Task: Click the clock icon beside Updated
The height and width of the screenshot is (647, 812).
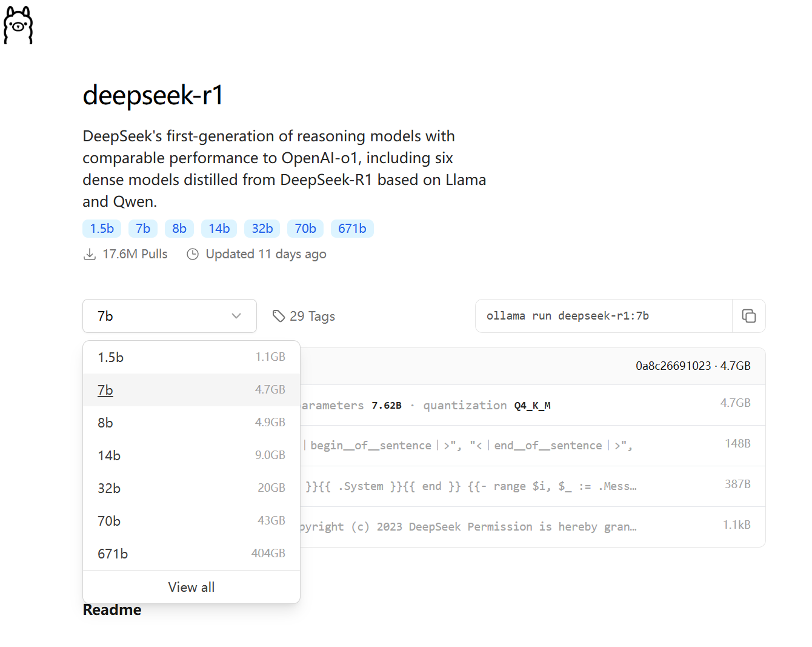Action: click(x=193, y=254)
